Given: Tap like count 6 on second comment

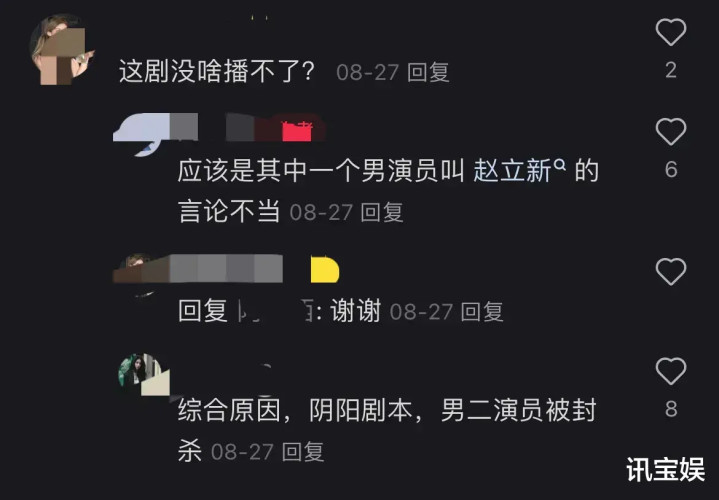Looking at the screenshot, I should click(671, 170).
